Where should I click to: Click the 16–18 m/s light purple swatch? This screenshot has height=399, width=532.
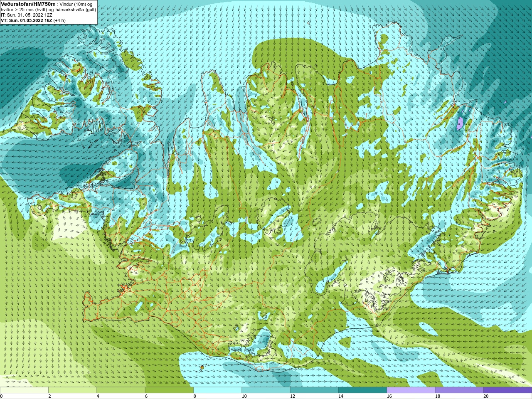coord(411,390)
